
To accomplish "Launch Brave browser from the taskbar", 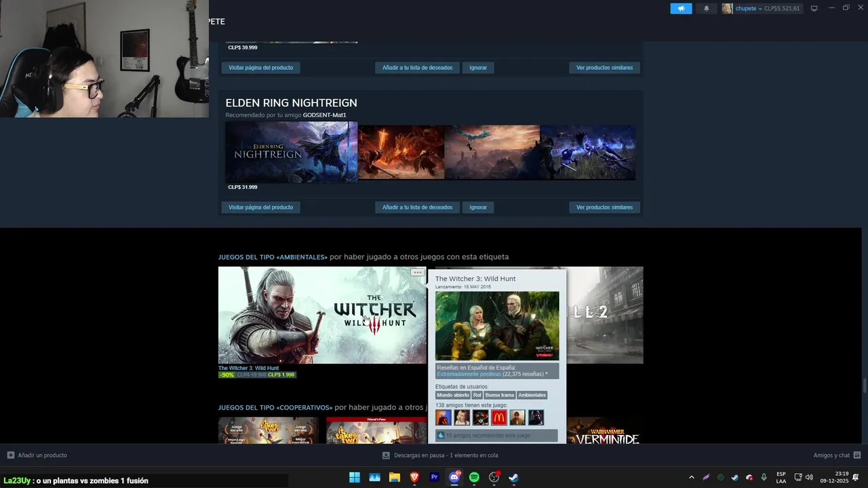I will click(x=414, y=477).
